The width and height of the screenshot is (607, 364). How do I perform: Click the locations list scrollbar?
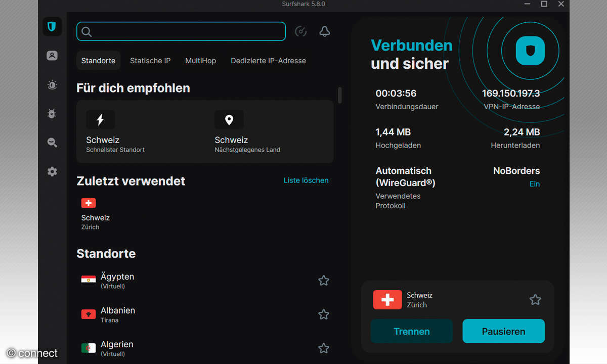tap(339, 95)
